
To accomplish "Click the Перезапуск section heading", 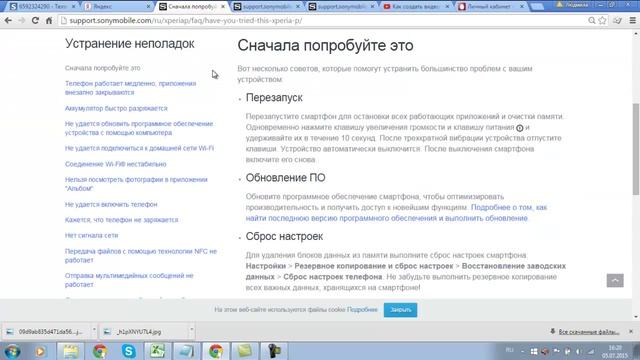I will 274,98.
